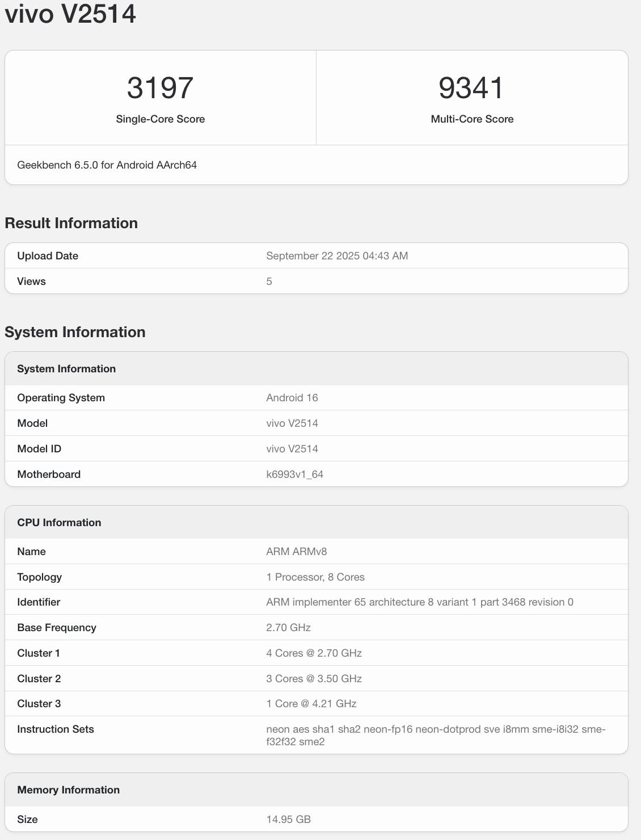Screen dimensions: 641x840
Task: Click the 9341 multi-core score number
Action: (x=471, y=88)
